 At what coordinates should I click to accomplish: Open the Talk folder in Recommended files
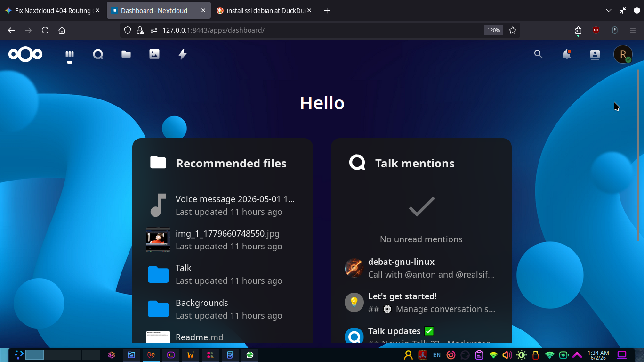[x=223, y=274]
